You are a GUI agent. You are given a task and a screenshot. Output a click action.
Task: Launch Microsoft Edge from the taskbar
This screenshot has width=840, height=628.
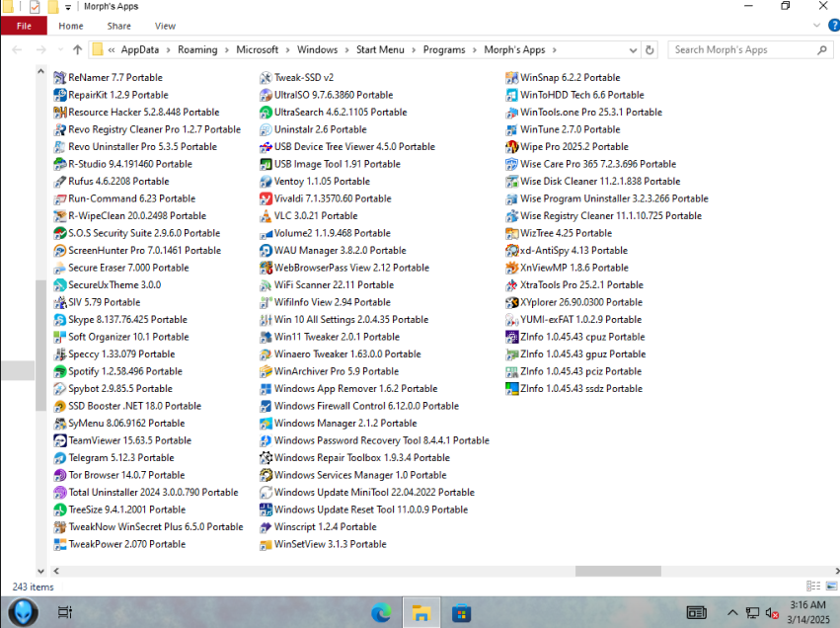coord(381,612)
